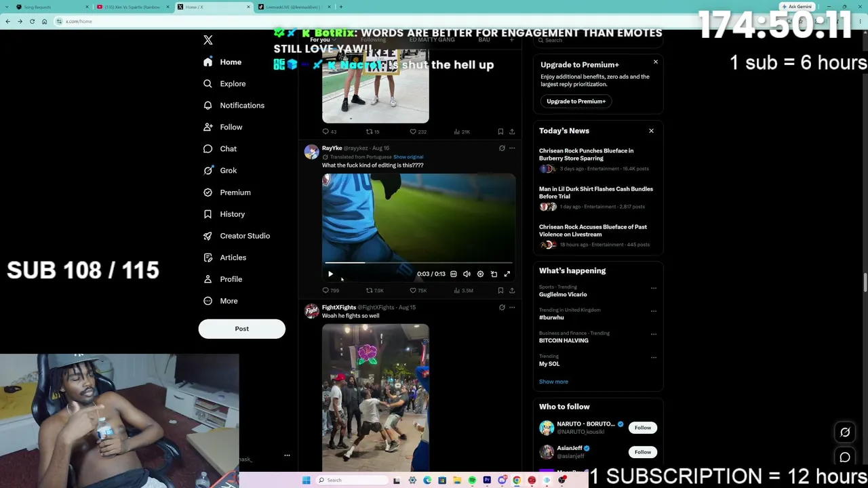Open options for BITCOIN HALVING trend
This screenshot has height=488, width=868.
654,334
